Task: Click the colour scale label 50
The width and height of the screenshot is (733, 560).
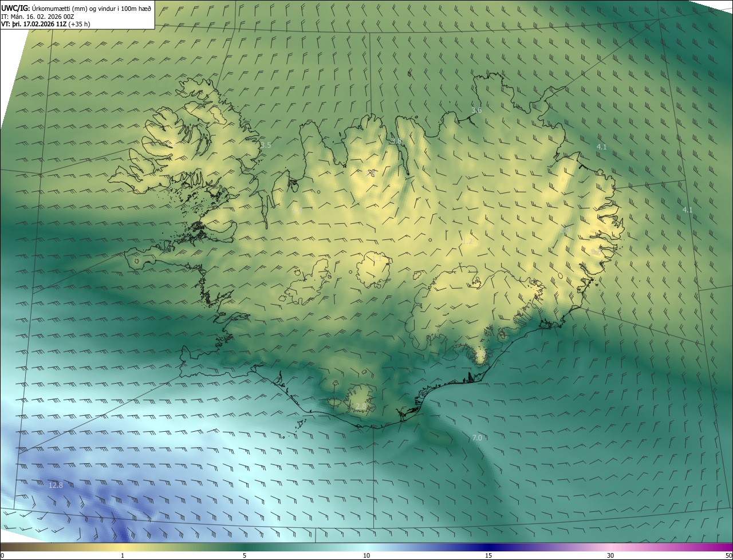Action: pos(728,555)
